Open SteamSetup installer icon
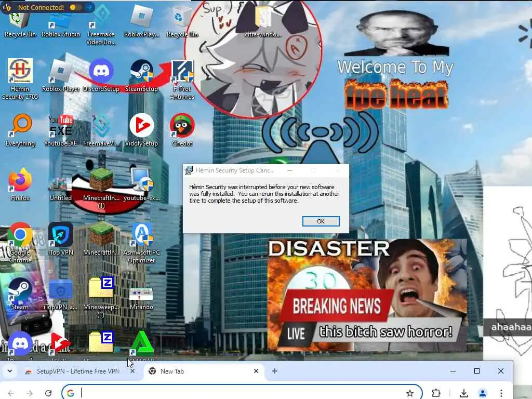This screenshot has height=399, width=532. (141, 75)
